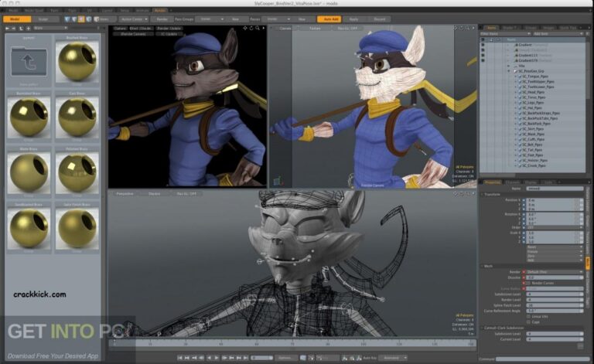Image resolution: width=594 pixels, height=364 pixels.
Task: Adjust Dissolve slider field
Action: pyautogui.click(x=555, y=277)
